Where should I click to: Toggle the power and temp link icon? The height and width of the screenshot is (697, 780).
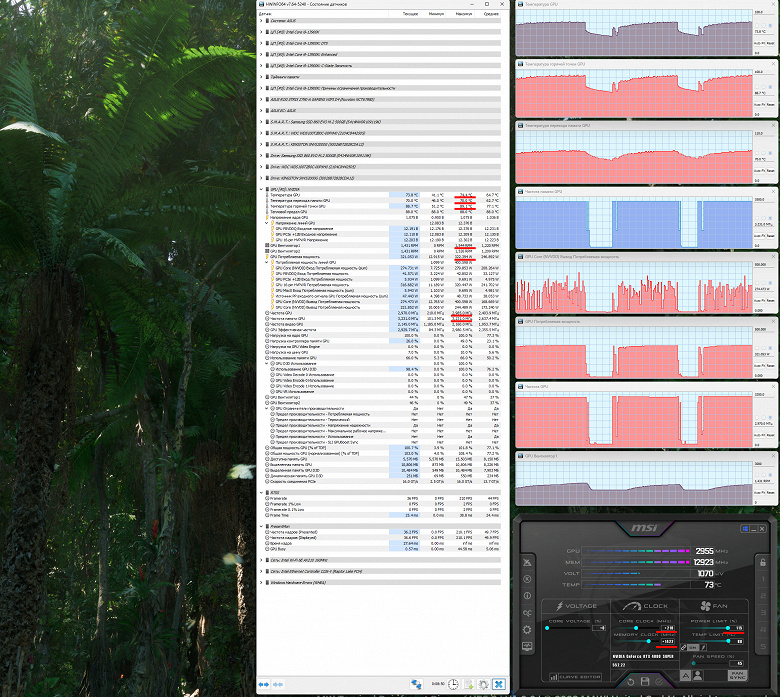tap(683, 647)
